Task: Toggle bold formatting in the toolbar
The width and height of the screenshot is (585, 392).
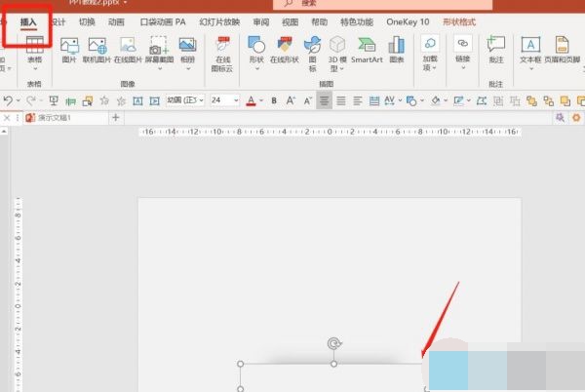Action: coord(274,99)
